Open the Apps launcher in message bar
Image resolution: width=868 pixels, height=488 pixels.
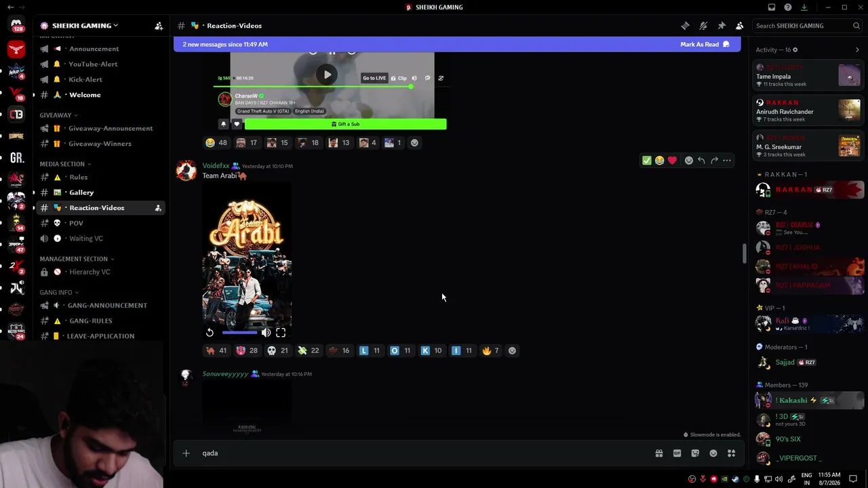pyautogui.click(x=732, y=453)
